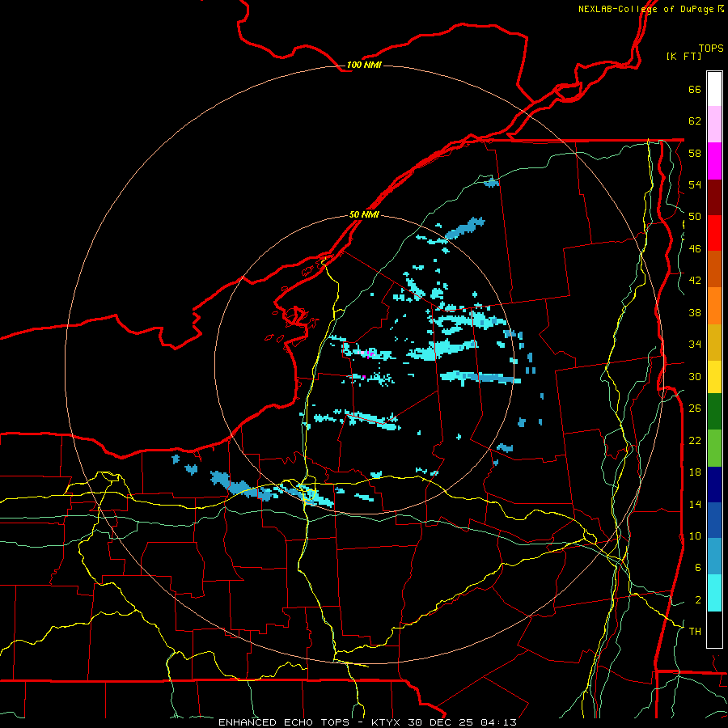Click the 50 legend value on scale

695,217
